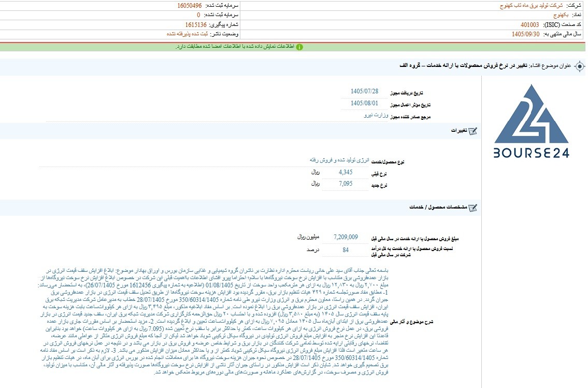Click the label نرخ جدید
The width and height of the screenshot is (588, 388).
coord(379,186)
